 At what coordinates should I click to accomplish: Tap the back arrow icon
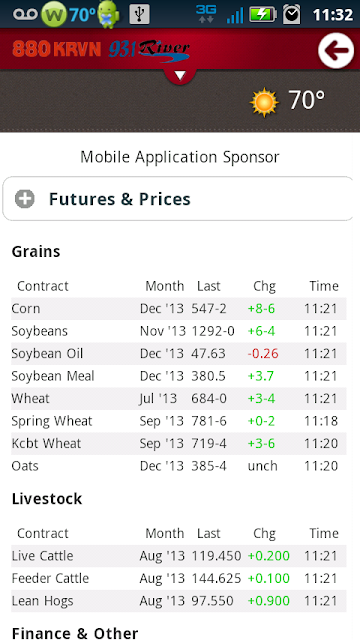click(336, 51)
